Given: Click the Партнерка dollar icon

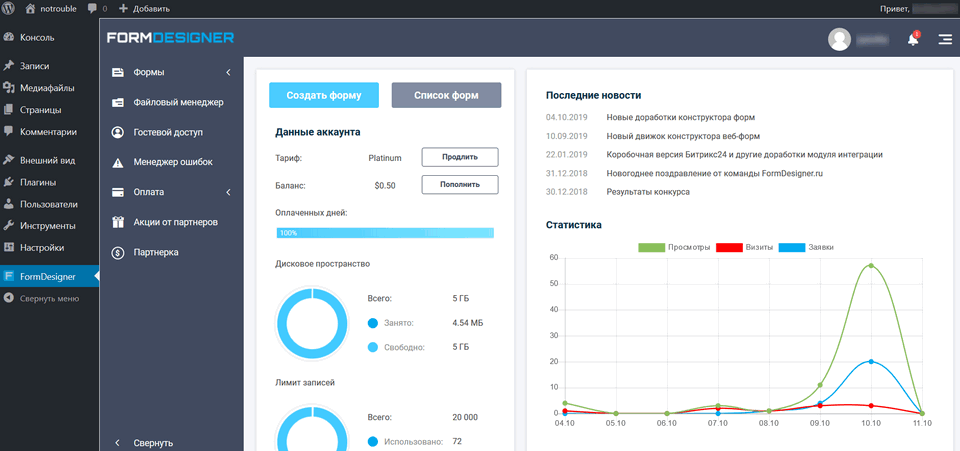Looking at the screenshot, I should coord(118,252).
